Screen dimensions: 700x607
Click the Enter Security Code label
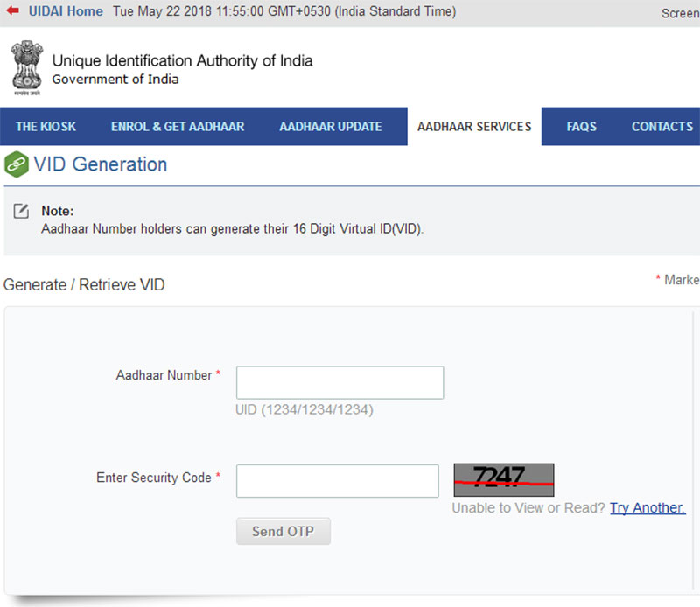click(x=154, y=478)
